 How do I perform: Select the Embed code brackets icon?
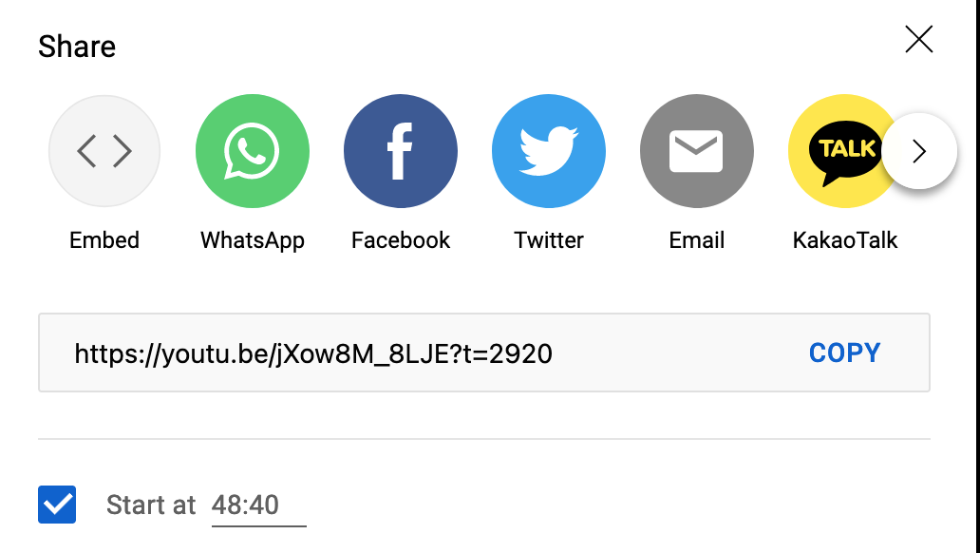pos(104,151)
